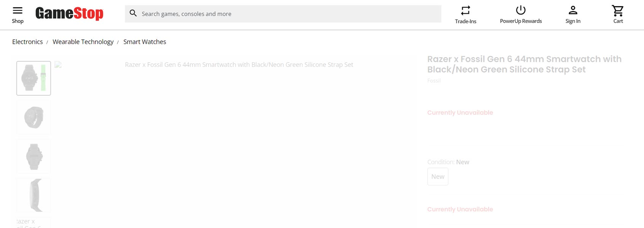
Task: Select fourth thumbnail, watch side profile
Action: click(33, 195)
